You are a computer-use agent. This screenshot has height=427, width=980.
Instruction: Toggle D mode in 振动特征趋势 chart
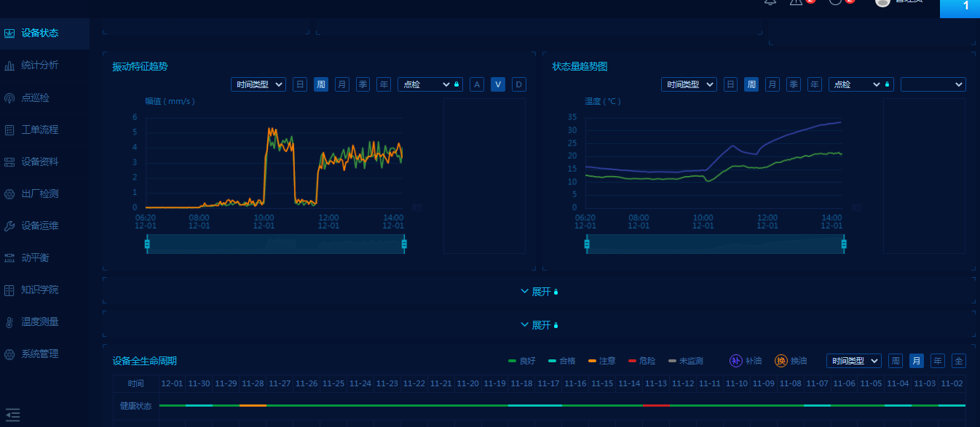pyautogui.click(x=518, y=84)
